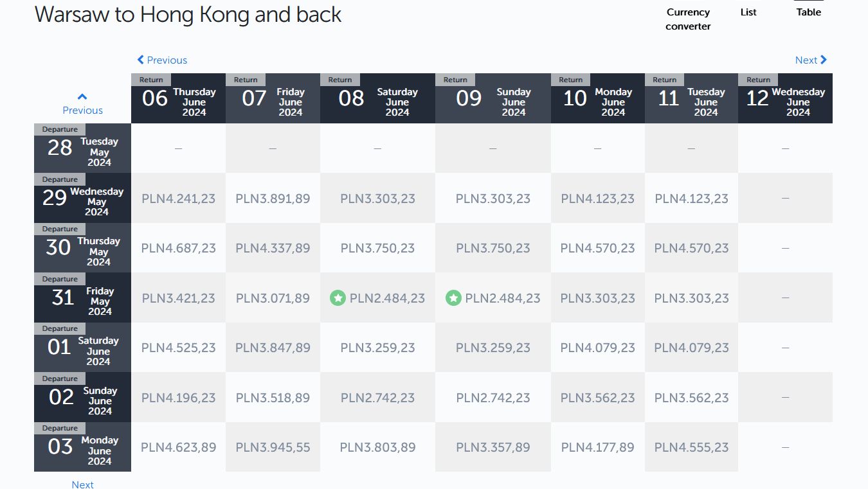The image size is (868, 489).
Task: Choose PLN3.071,89 fare for 31 May departure
Action: [273, 298]
